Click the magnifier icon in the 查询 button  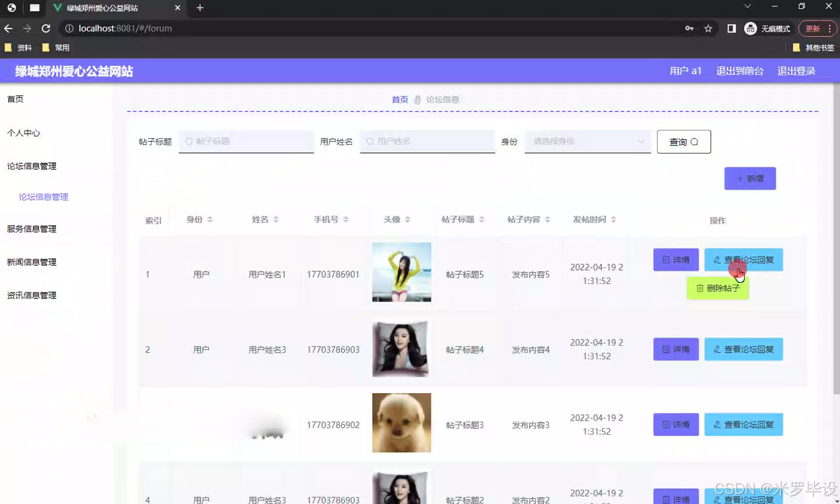coord(695,141)
